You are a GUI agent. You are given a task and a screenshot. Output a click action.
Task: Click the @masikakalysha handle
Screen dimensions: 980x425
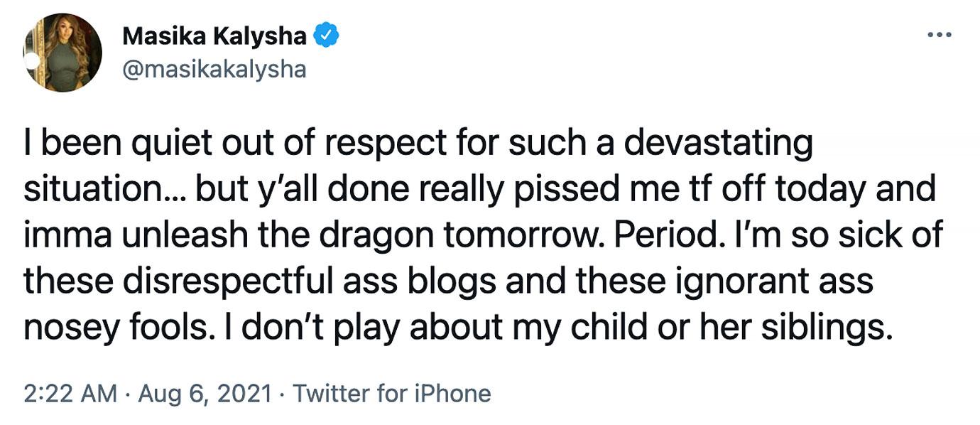216,68
